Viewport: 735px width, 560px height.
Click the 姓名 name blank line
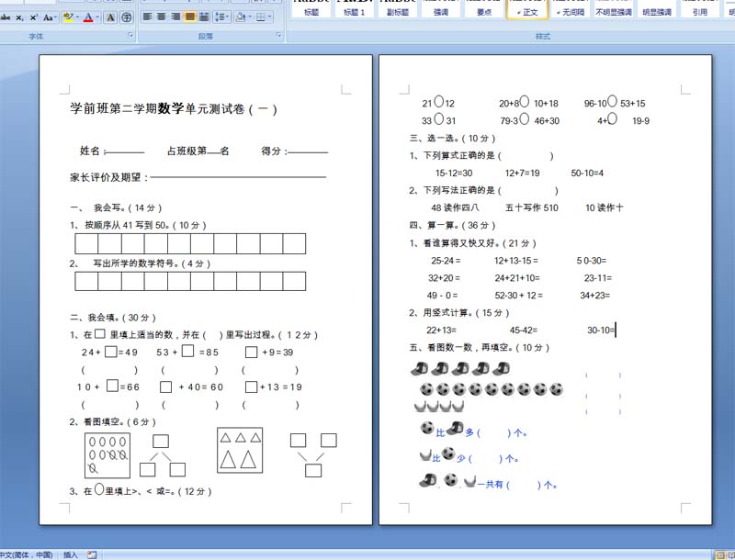125,151
